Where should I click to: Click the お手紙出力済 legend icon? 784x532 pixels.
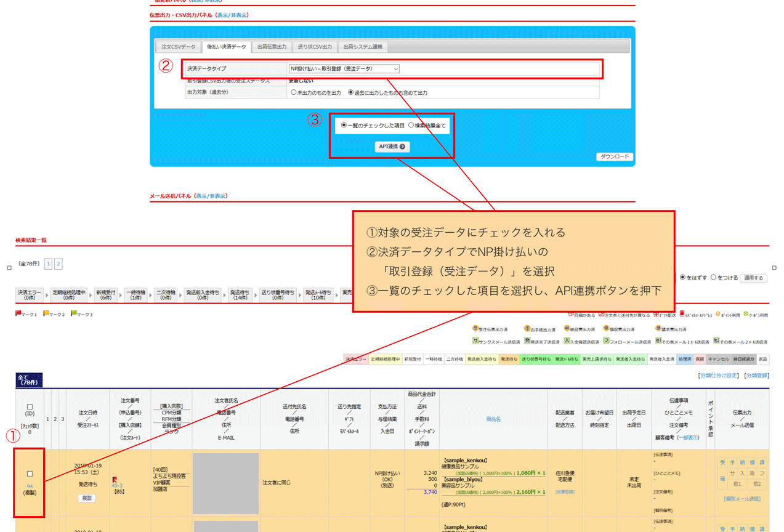[x=527, y=329]
